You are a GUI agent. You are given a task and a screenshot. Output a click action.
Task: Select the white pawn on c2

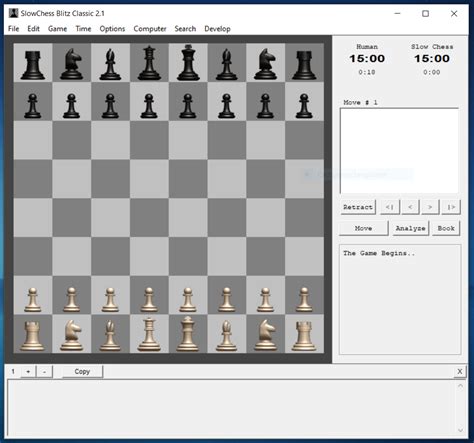(x=110, y=300)
